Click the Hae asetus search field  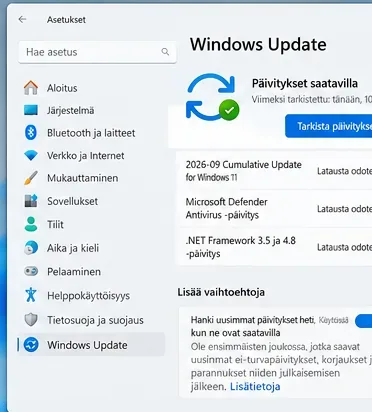[x=97, y=52]
